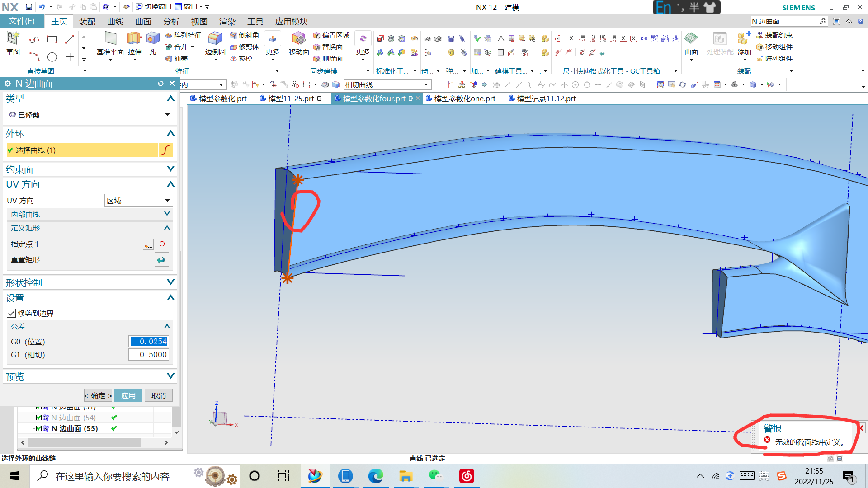
Task: Close the 警报 alert notification
Action: [x=861, y=427]
